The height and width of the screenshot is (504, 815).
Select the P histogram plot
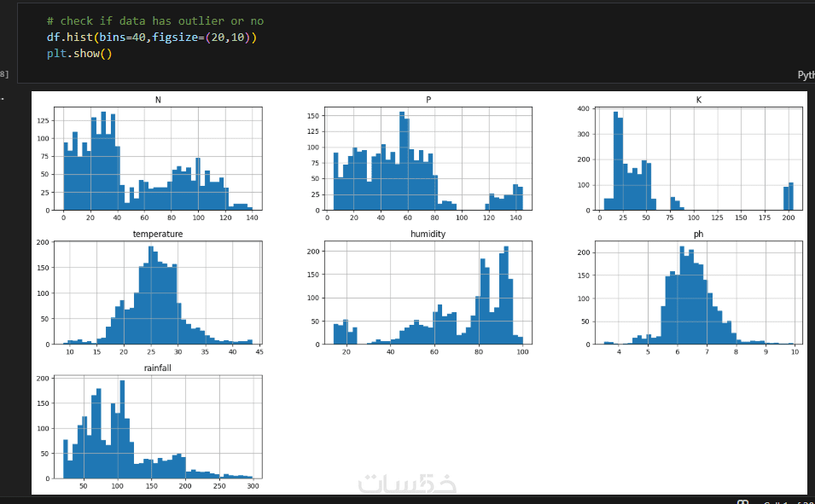(x=428, y=159)
